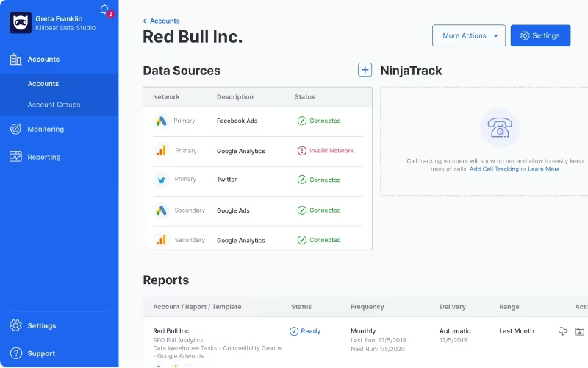Click the Twitter bird icon
588x368 pixels.
pyautogui.click(x=161, y=180)
